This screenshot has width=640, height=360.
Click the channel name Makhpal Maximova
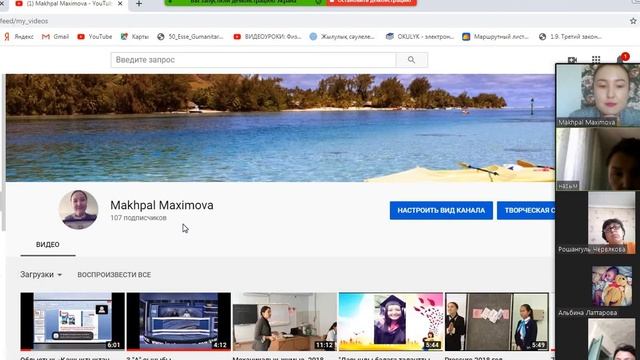(x=162, y=205)
